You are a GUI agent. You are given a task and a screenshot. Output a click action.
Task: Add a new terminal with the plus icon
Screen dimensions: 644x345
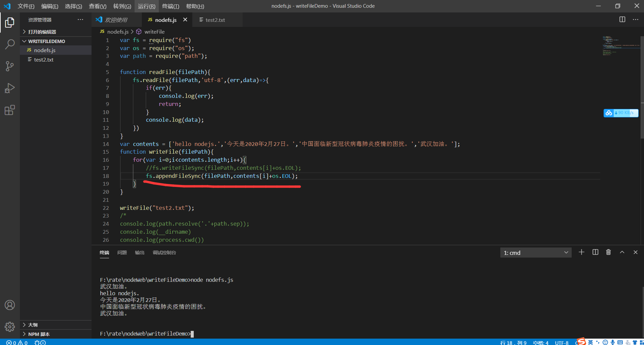581,252
